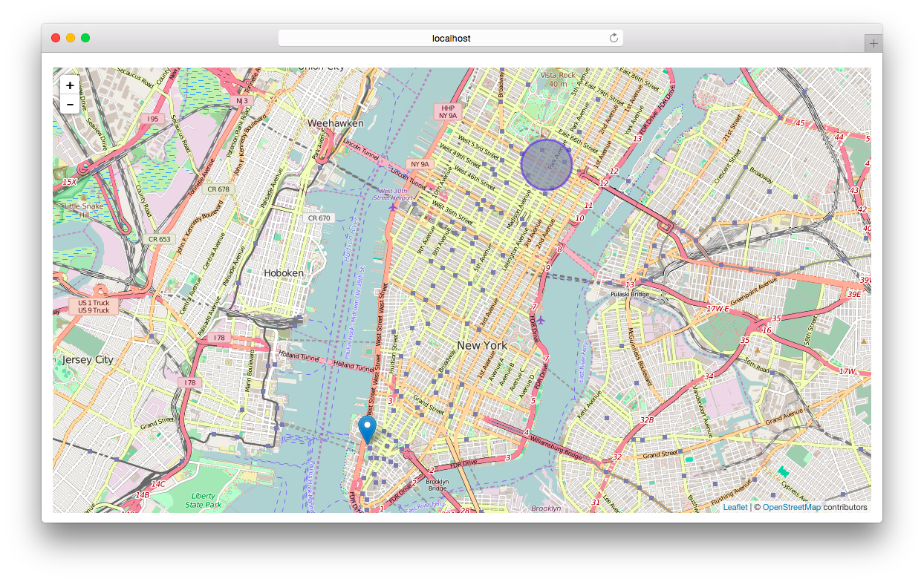This screenshot has height=582, width=924.
Task: Click the 'I 95' highway shield
Action: click(153, 118)
